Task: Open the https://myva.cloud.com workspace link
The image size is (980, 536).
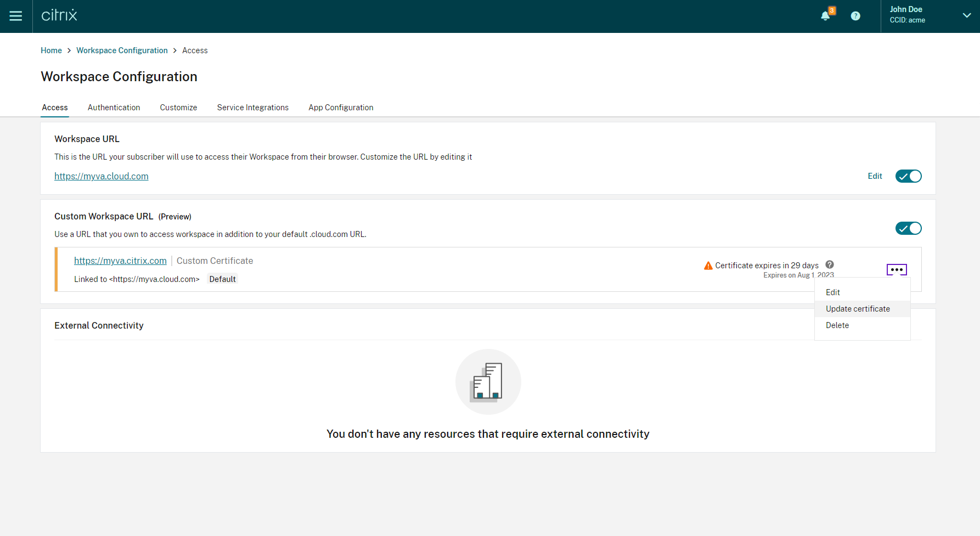Action: click(x=102, y=176)
